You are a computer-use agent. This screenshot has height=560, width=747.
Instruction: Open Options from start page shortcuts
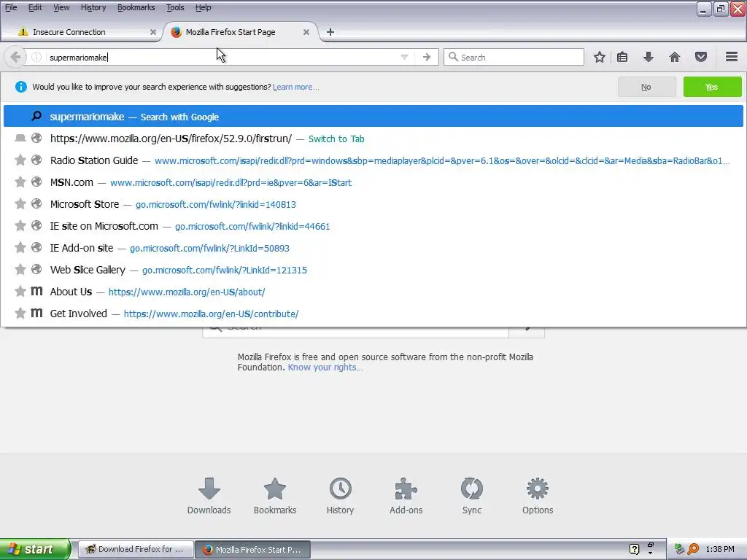coord(538,496)
